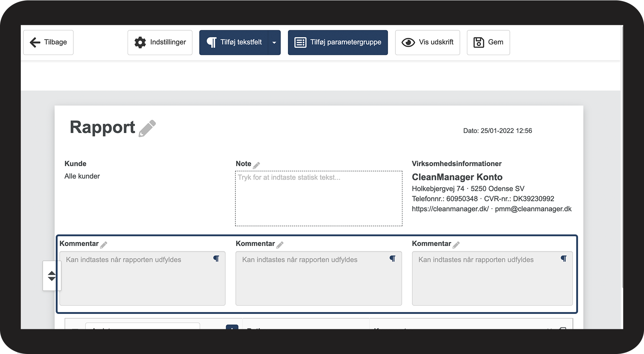Viewport: 644px width, 354px height.
Task: Save the report with the Gem button
Action: click(488, 42)
